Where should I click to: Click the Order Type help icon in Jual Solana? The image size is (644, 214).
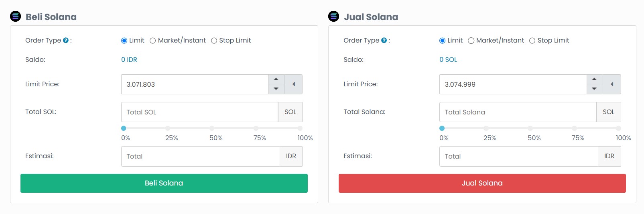[x=384, y=41]
